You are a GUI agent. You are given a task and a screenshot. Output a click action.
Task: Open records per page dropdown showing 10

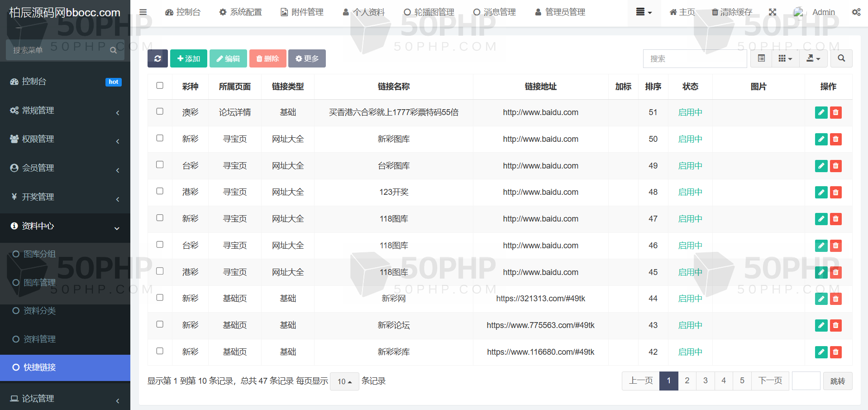pyautogui.click(x=344, y=381)
